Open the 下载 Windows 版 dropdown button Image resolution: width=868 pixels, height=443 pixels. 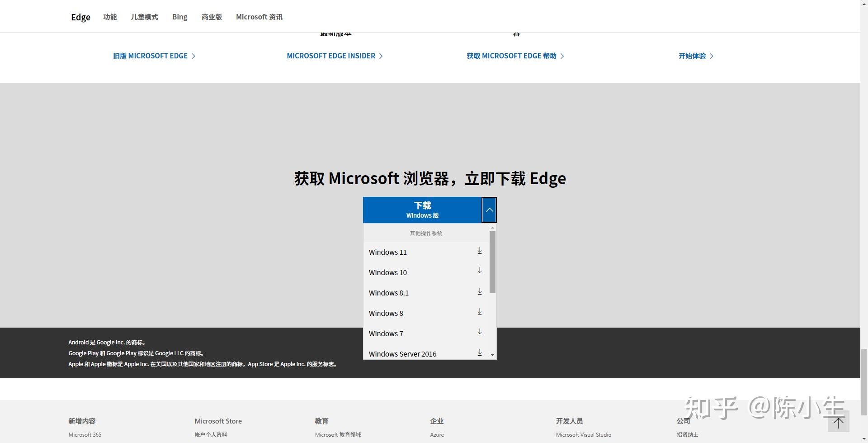[x=423, y=210]
